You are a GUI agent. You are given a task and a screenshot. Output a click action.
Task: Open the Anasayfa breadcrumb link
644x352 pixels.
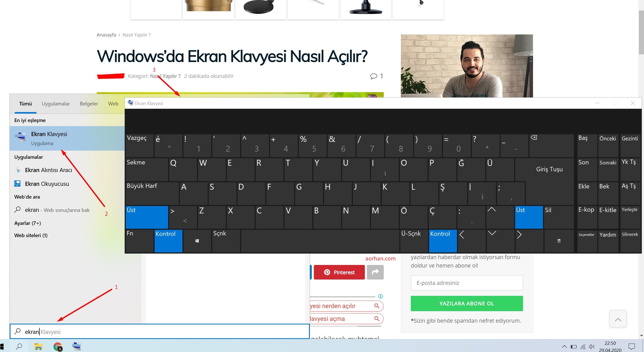[x=106, y=35]
